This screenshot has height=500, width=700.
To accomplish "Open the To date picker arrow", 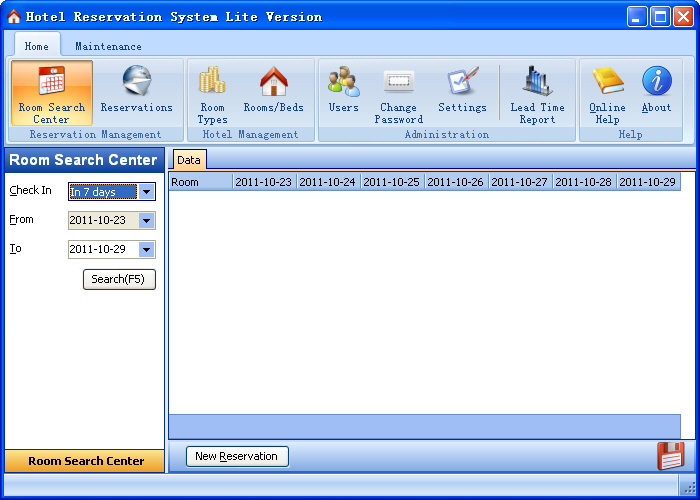I will tap(146, 249).
